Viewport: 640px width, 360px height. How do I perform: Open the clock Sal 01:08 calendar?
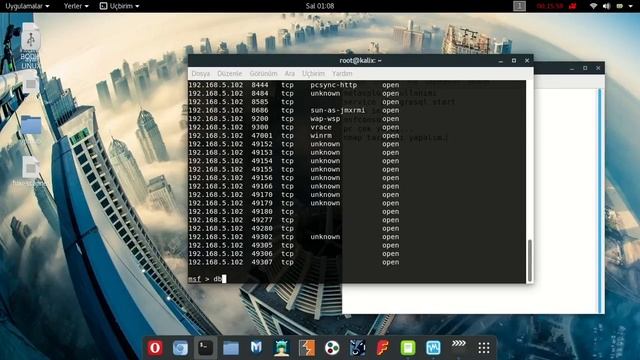tap(320, 6)
